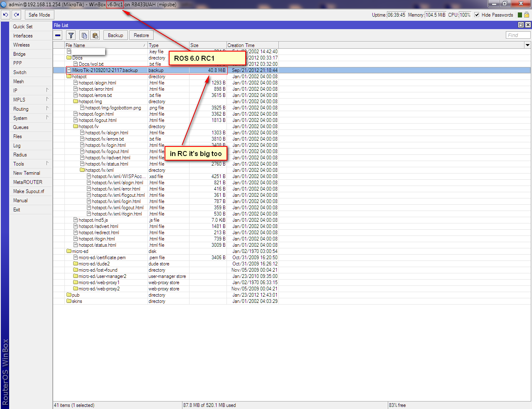Click the "41 items (1 selected)" status text

pos(74,405)
